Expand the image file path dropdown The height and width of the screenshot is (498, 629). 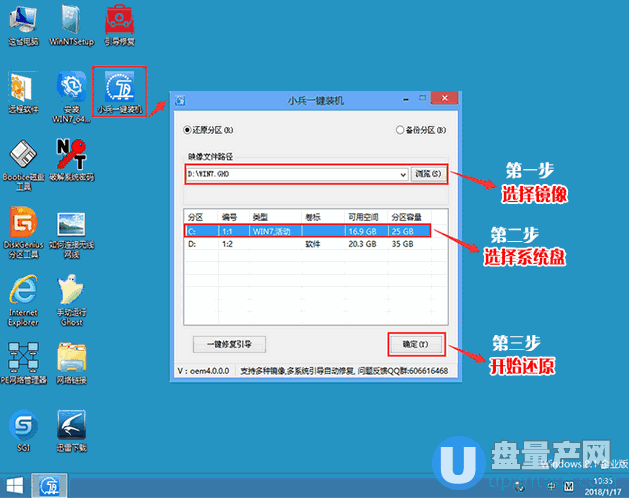401,174
